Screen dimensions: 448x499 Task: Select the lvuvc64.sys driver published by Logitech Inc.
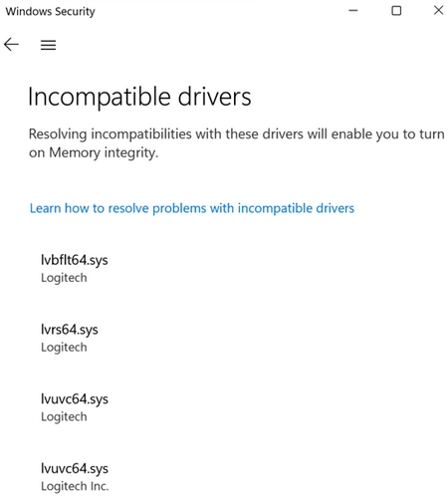[x=75, y=468]
